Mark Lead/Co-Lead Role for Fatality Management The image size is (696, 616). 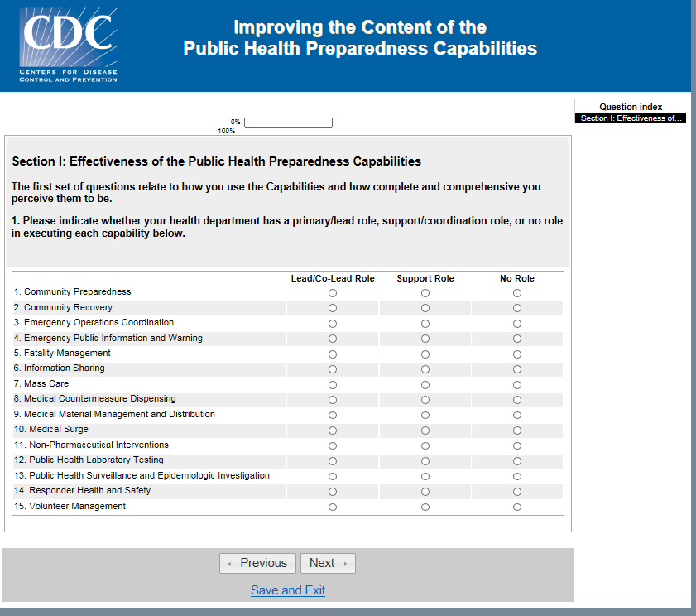333,354
